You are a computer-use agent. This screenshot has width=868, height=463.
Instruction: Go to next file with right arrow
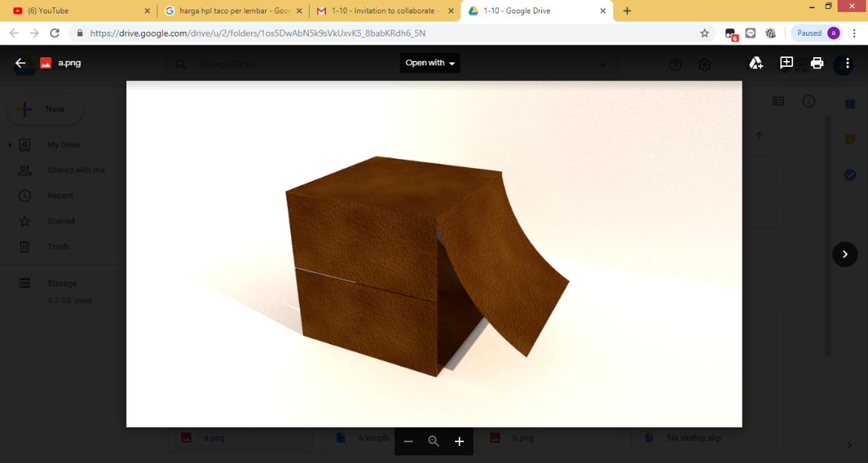[844, 254]
